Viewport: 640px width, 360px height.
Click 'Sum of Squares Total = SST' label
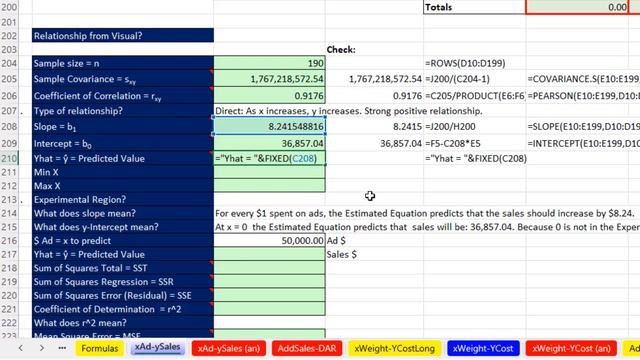click(x=90, y=268)
